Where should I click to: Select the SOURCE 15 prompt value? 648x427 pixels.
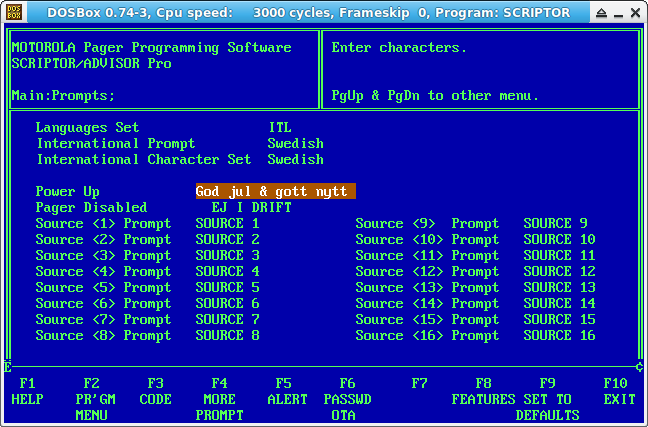(x=560, y=320)
